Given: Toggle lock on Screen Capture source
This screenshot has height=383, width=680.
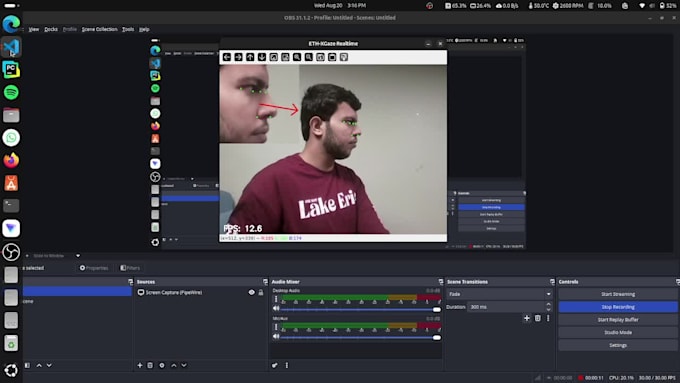Looking at the screenshot, I should point(261,292).
